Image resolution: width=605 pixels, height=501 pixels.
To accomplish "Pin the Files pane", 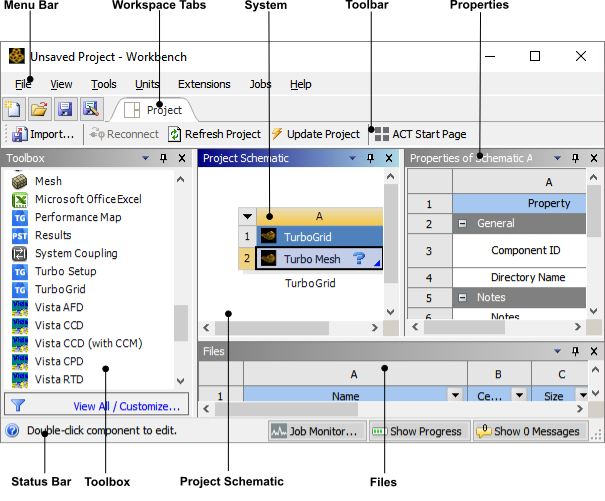I will pyautogui.click(x=575, y=351).
